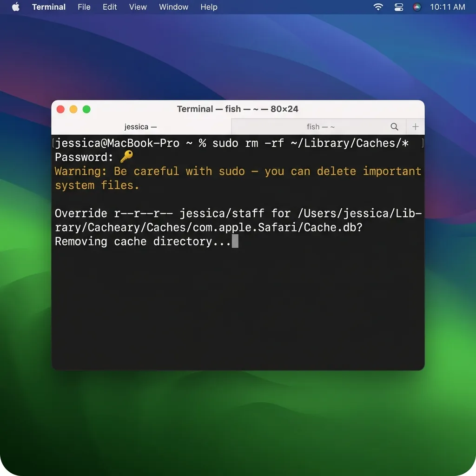The image size is (476, 476).
Task: Open the Window menu
Action: coord(174,7)
